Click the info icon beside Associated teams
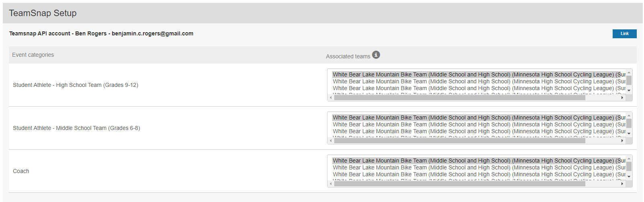The image size is (644, 202). [376, 55]
